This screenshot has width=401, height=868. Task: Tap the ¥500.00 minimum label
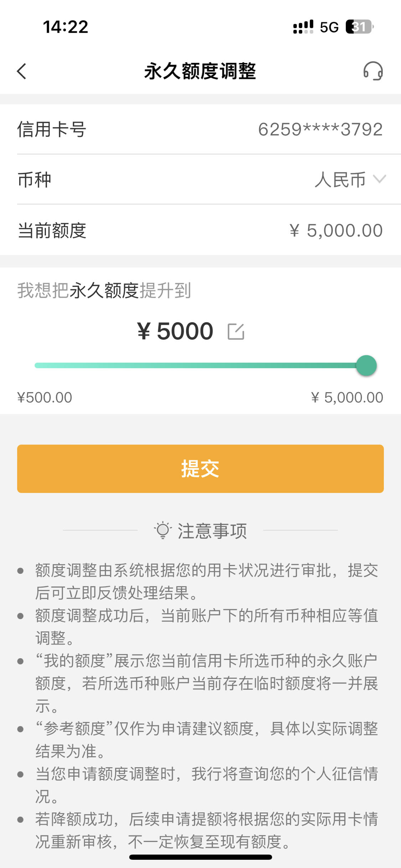(x=45, y=397)
